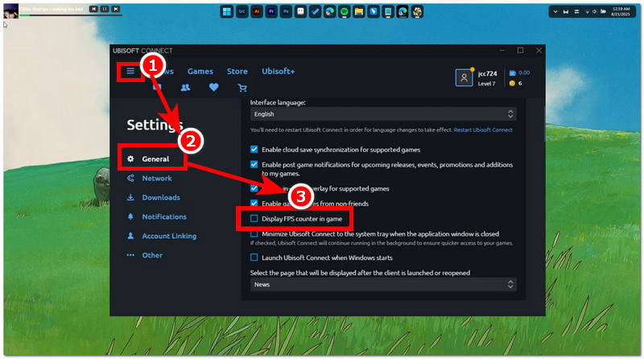The image size is (644, 359).
Task: Select the Network settings category
Action: pos(157,178)
